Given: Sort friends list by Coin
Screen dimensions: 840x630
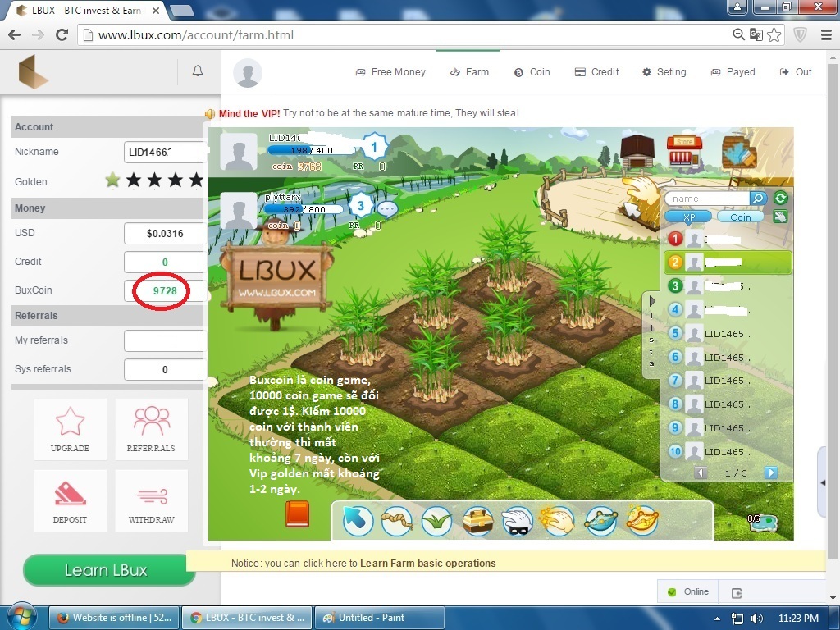Looking at the screenshot, I should [x=741, y=217].
